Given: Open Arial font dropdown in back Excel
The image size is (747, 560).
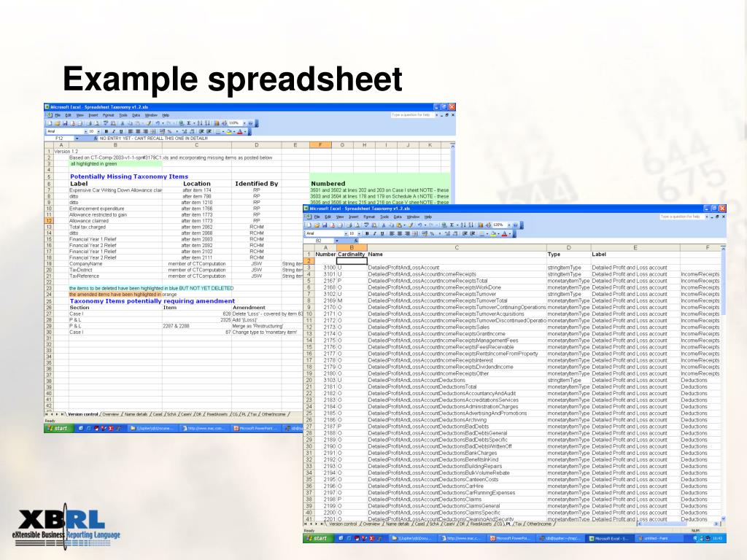Looking at the screenshot, I should (x=86, y=131).
